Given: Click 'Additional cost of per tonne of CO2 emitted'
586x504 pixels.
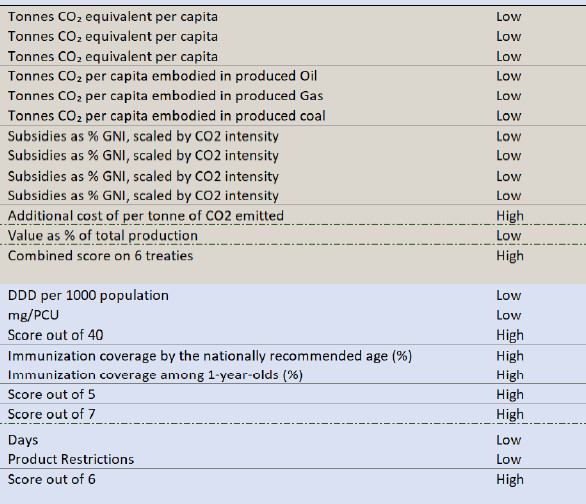Looking at the screenshot, I should click(146, 216).
